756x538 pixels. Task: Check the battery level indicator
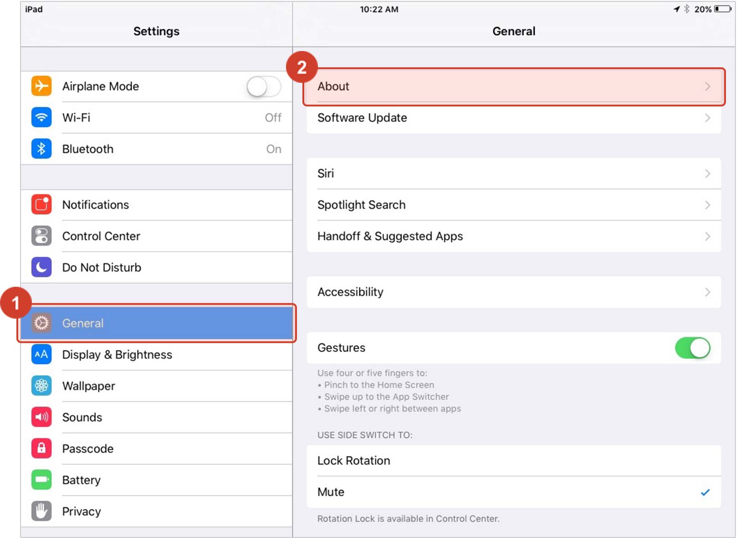(723, 9)
